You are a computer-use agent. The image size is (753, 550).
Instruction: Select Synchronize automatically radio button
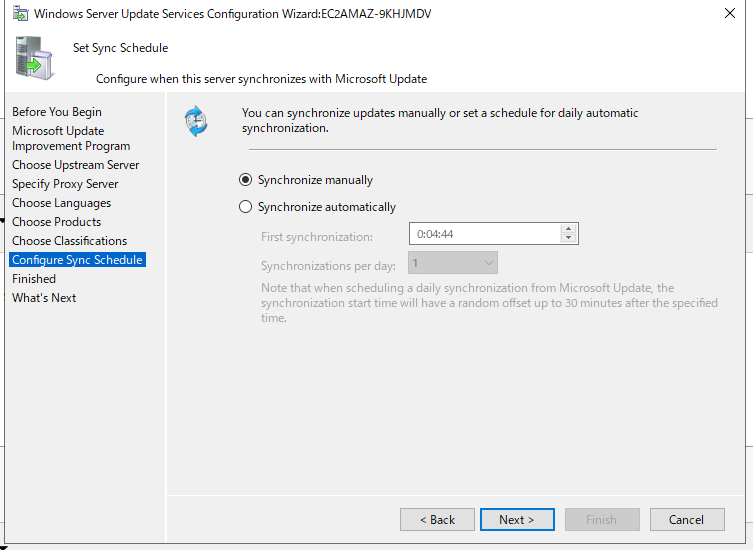pos(245,207)
